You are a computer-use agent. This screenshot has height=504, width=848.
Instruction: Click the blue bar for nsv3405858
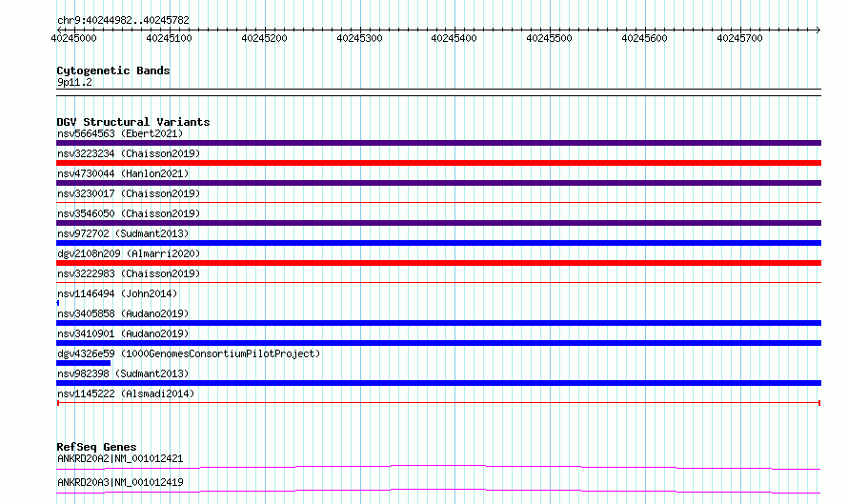click(x=438, y=323)
